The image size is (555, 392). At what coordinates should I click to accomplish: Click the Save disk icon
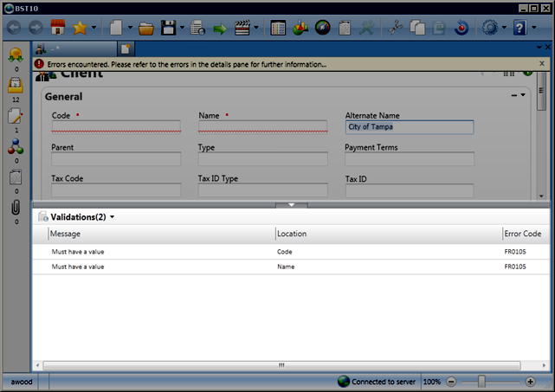[x=169, y=28]
